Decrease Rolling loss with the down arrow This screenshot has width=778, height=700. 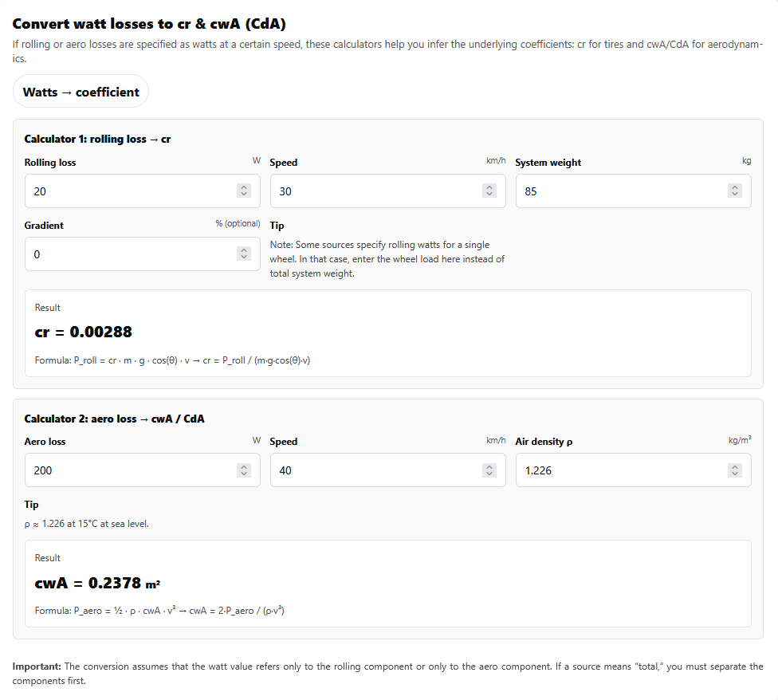[244, 195]
